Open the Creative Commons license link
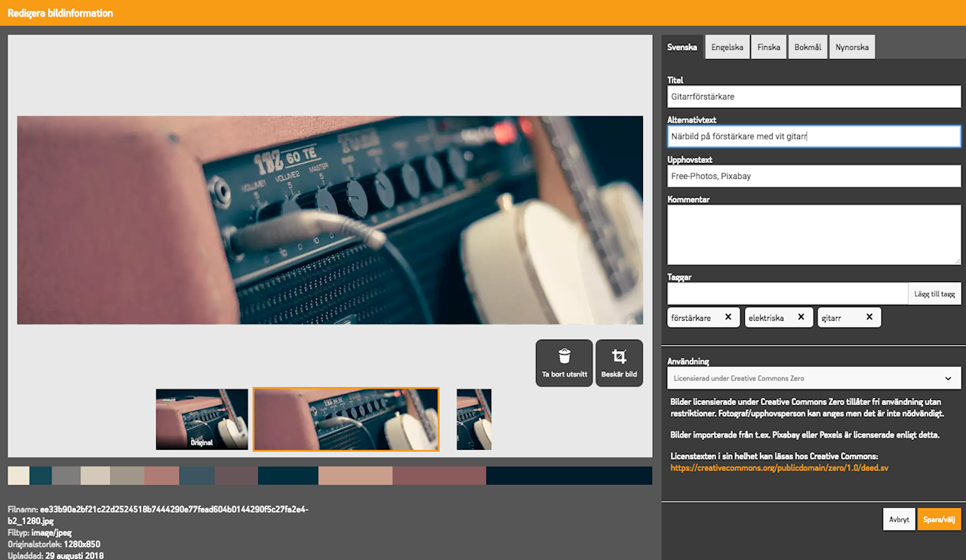 pyautogui.click(x=780, y=468)
